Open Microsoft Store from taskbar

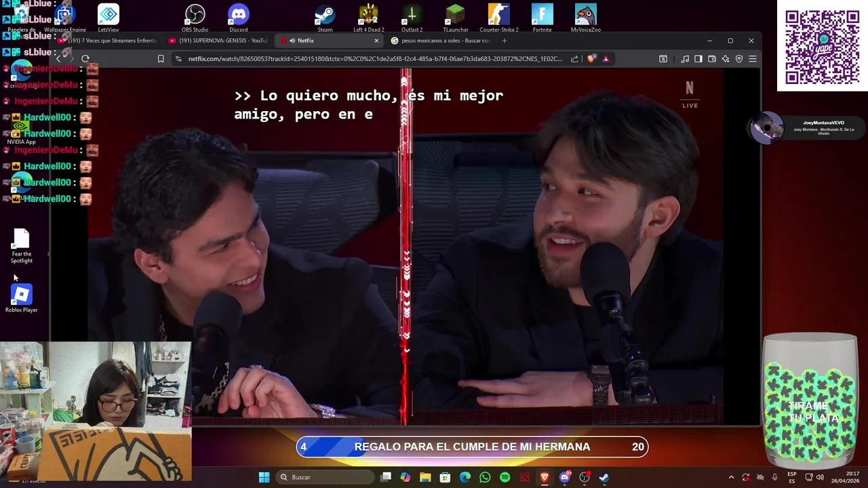(445, 477)
